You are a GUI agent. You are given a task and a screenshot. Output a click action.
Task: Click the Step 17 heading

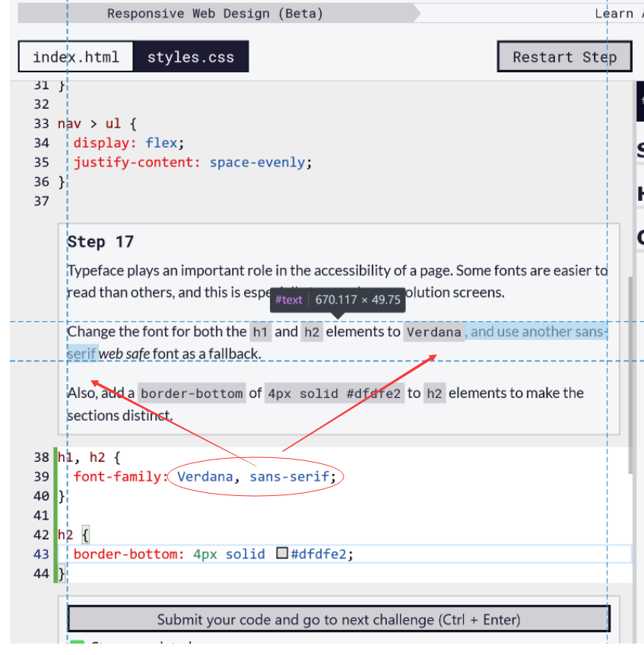100,241
